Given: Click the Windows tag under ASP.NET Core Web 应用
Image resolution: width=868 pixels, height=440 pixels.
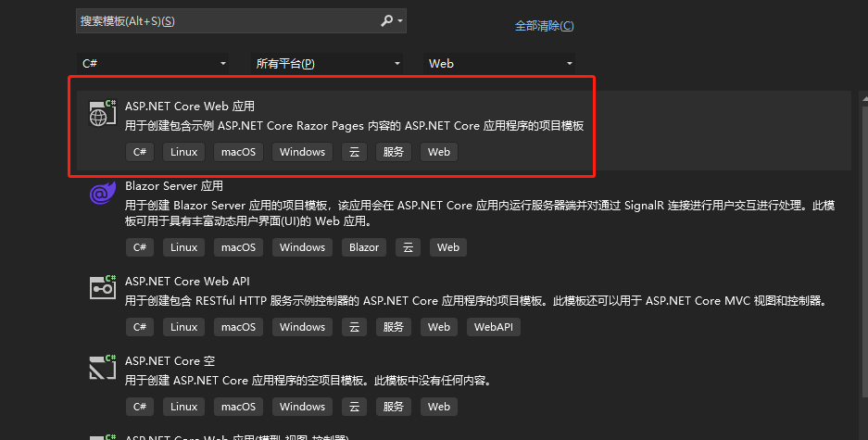Looking at the screenshot, I should (302, 152).
